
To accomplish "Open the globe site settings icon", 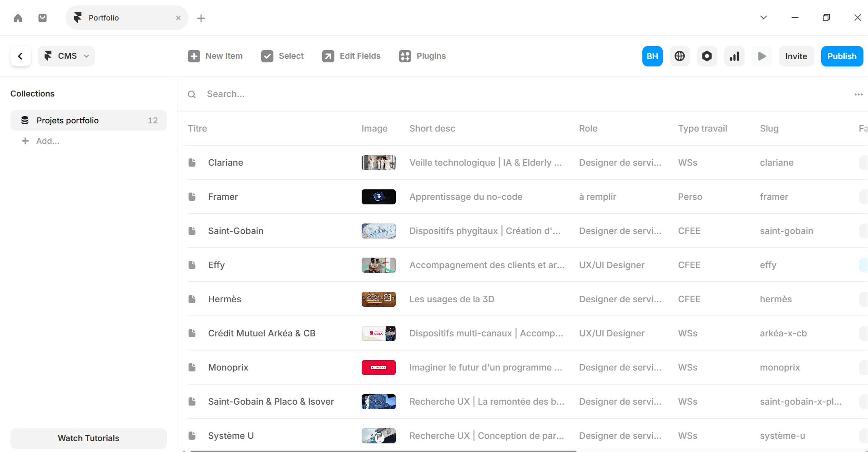I will click(680, 56).
